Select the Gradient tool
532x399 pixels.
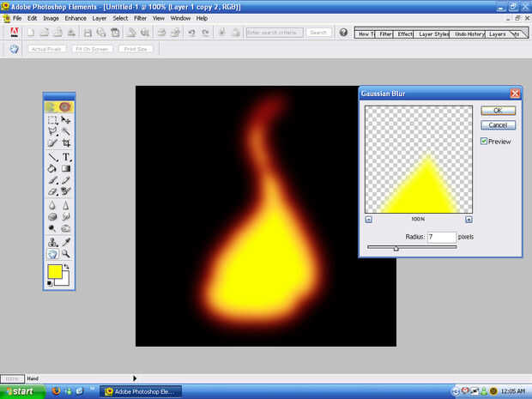click(x=65, y=169)
